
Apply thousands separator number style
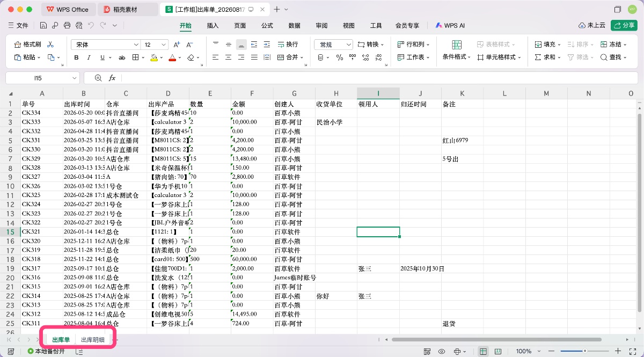(x=353, y=57)
